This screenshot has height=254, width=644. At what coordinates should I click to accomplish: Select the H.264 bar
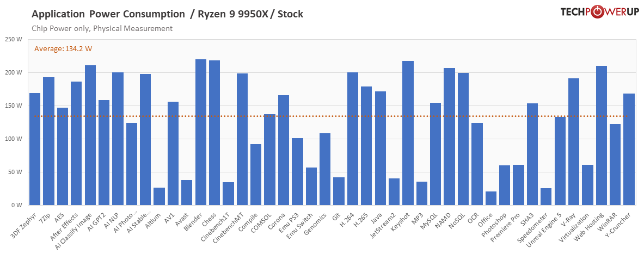tap(352, 139)
